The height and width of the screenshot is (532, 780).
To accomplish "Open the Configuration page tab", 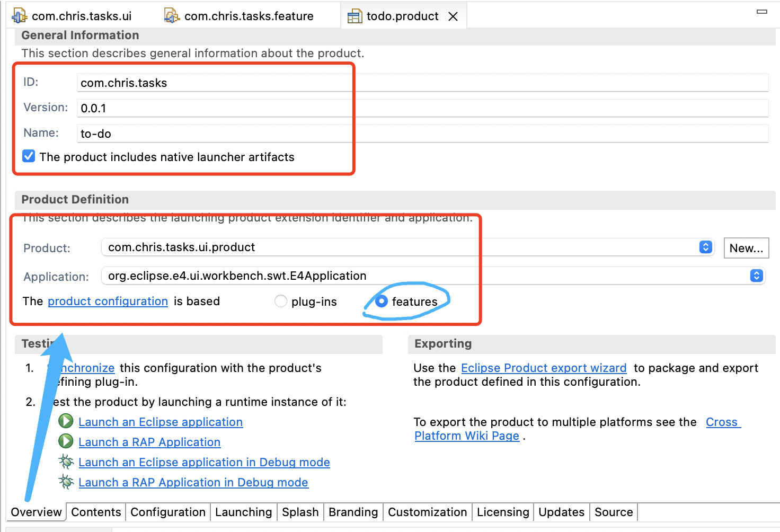I will [x=168, y=512].
